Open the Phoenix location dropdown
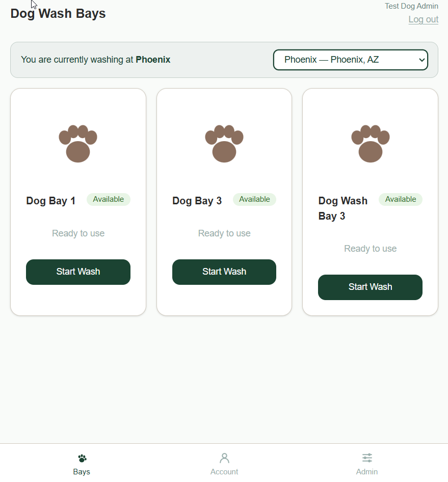Screen dimensions: 448x482 pyautogui.click(x=350, y=60)
